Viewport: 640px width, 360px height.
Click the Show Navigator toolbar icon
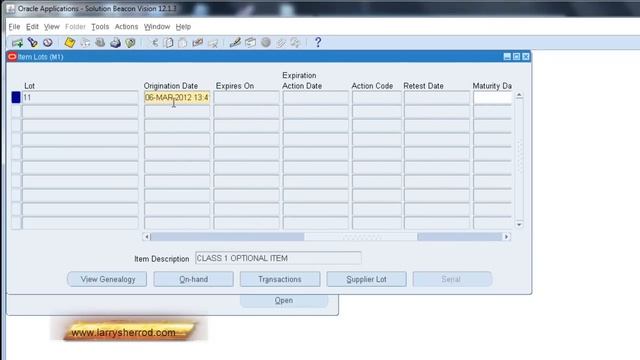click(48, 42)
